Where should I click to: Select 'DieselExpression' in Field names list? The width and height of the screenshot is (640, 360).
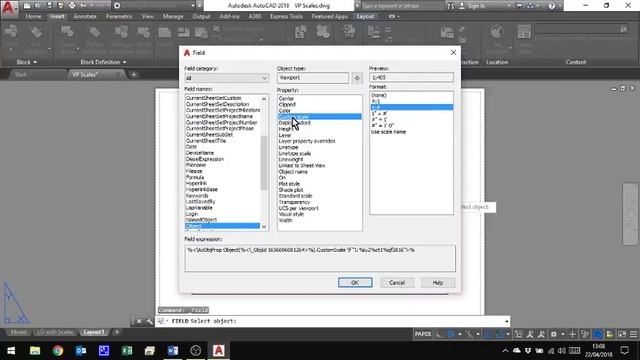click(204, 159)
